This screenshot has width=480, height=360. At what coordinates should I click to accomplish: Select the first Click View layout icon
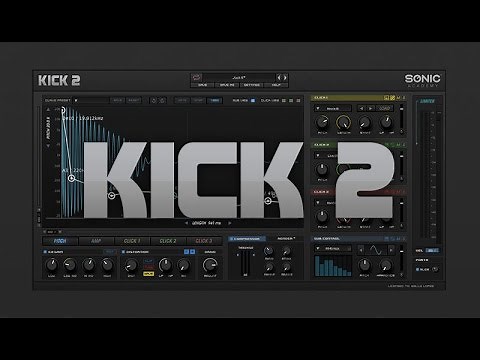pyautogui.click(x=284, y=100)
